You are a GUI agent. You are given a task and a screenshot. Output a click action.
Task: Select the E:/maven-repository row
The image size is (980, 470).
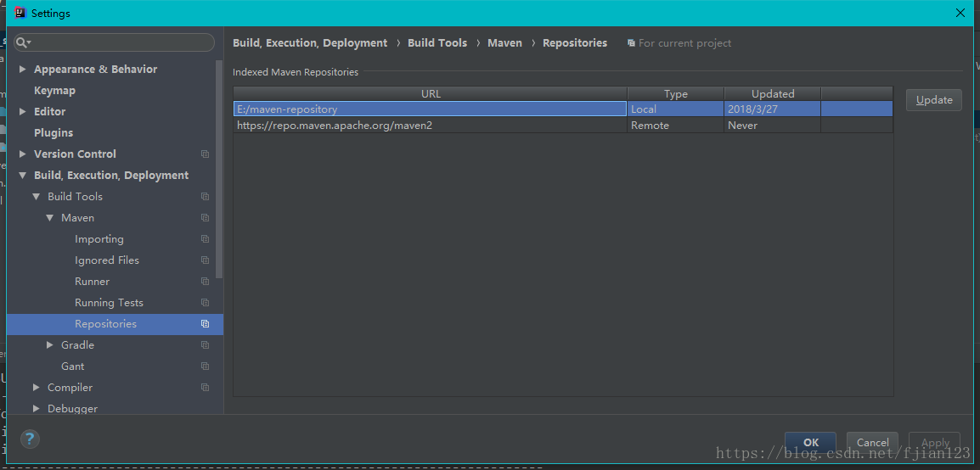563,109
